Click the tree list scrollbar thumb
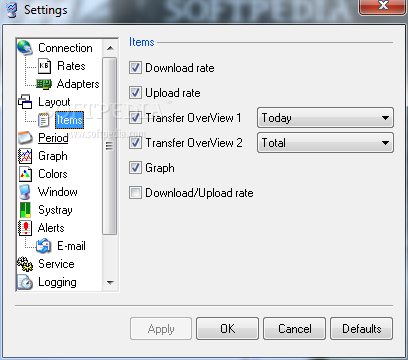Viewport: 408px width, 360px height. [x=110, y=146]
